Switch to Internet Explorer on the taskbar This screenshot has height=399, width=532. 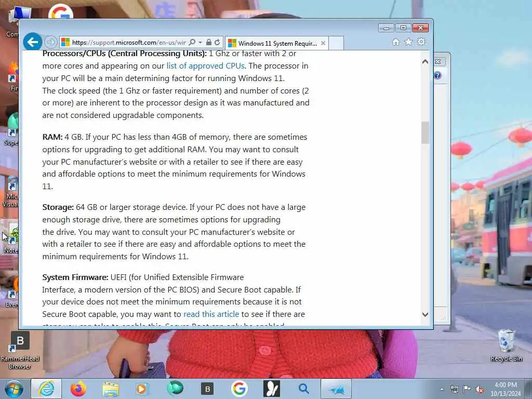pos(46,389)
